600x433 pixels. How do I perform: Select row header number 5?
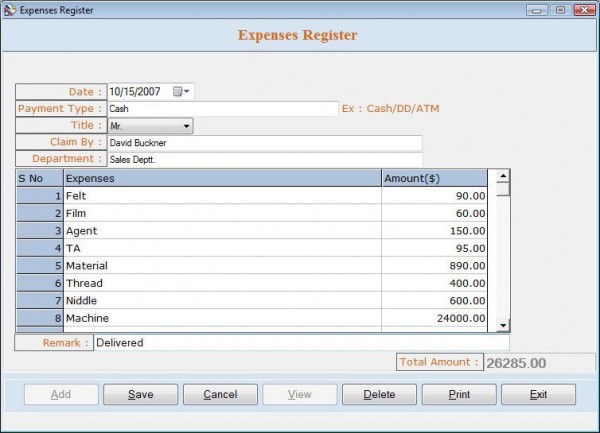click(x=40, y=265)
